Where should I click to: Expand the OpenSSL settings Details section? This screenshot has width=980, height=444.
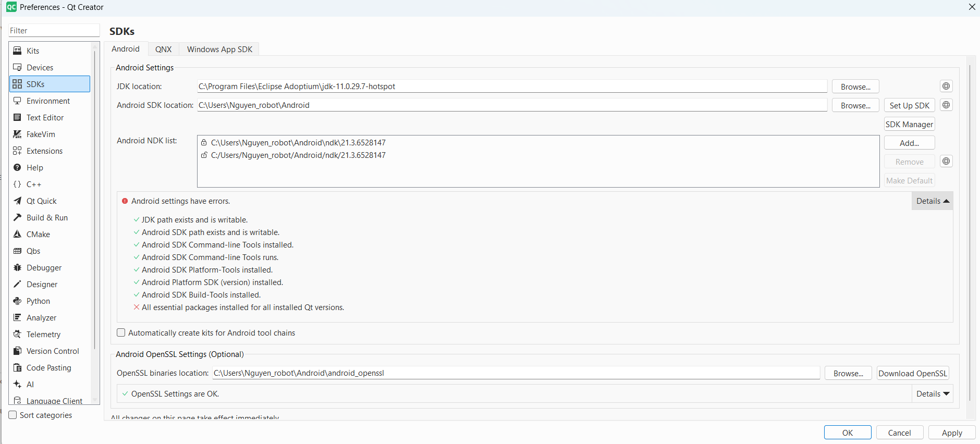[932, 394]
